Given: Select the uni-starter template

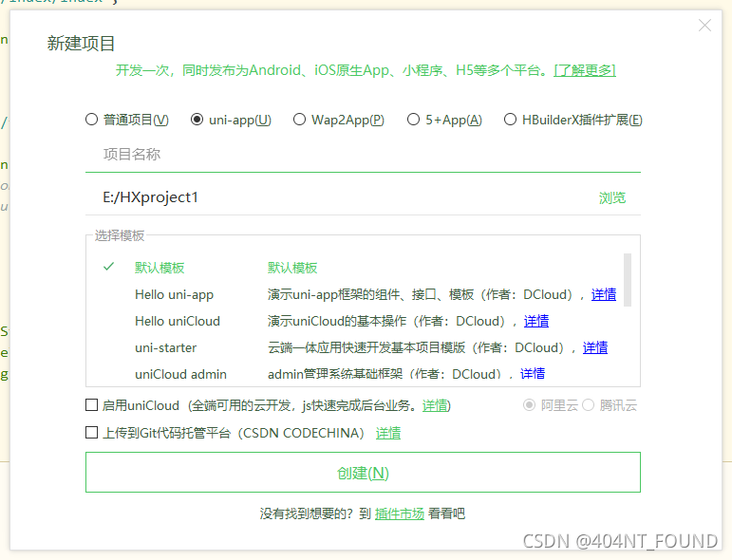Looking at the screenshot, I should [x=166, y=347].
